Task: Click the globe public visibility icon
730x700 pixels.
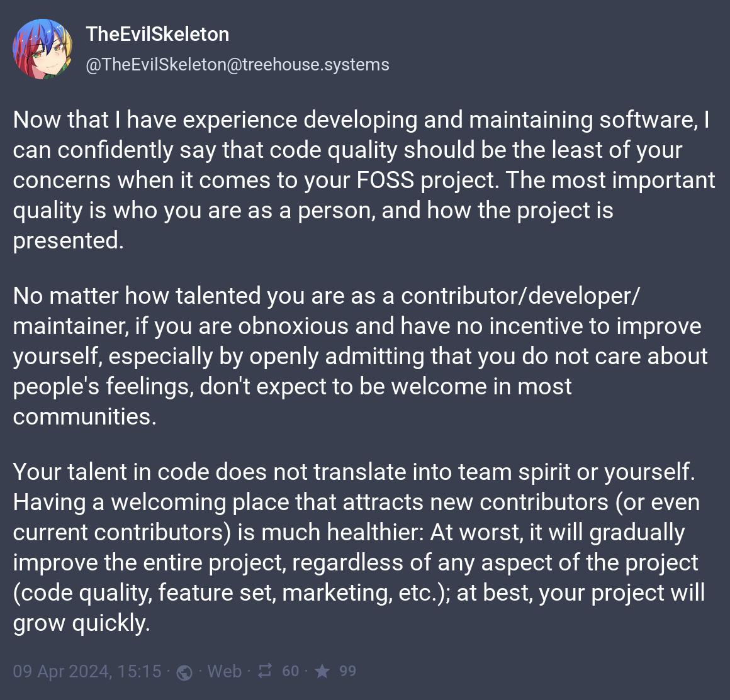Action: point(184,672)
